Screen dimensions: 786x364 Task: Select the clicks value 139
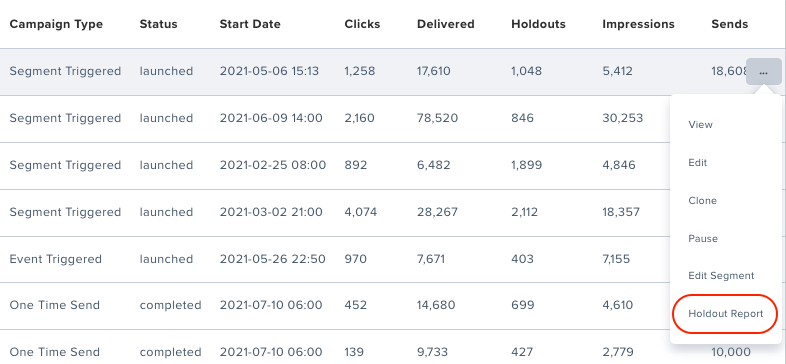354,352
